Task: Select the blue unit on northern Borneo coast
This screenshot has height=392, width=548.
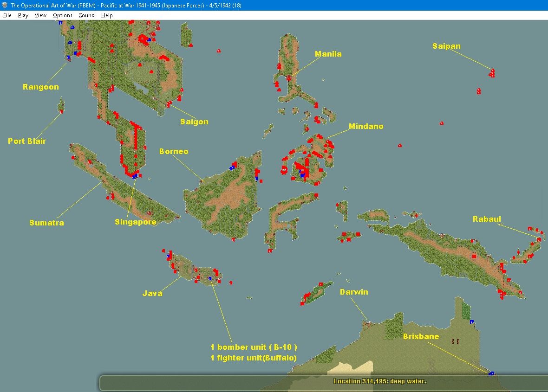Action: click(232, 168)
